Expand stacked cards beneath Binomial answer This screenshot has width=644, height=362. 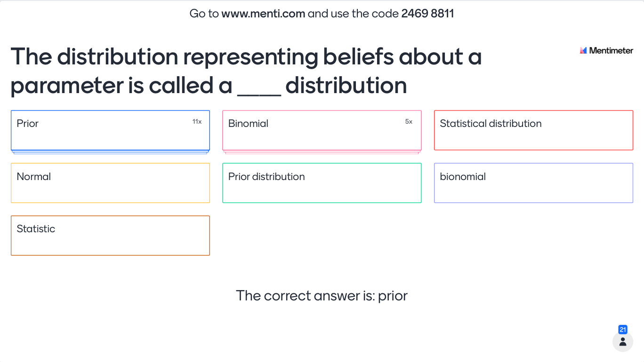(x=322, y=152)
